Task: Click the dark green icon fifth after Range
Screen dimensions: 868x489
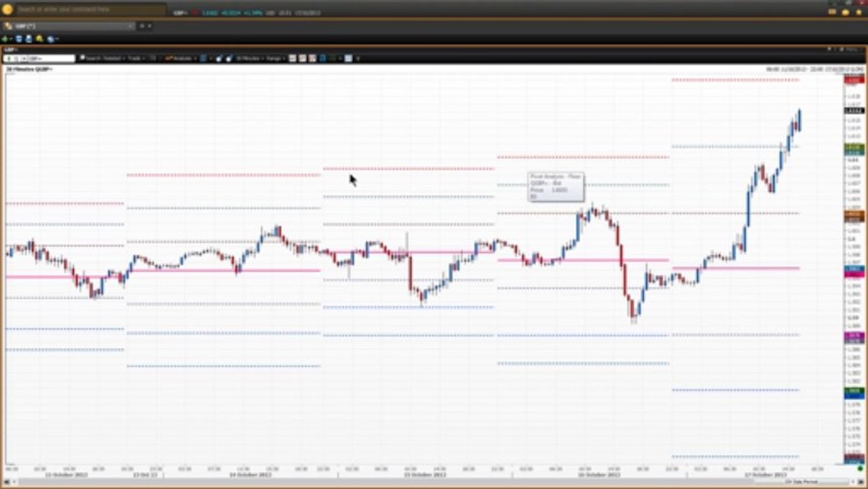Action: [x=333, y=58]
